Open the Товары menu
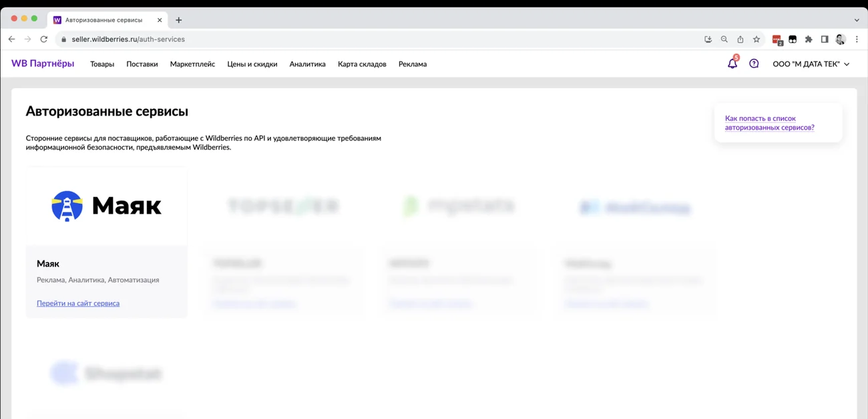 click(102, 64)
